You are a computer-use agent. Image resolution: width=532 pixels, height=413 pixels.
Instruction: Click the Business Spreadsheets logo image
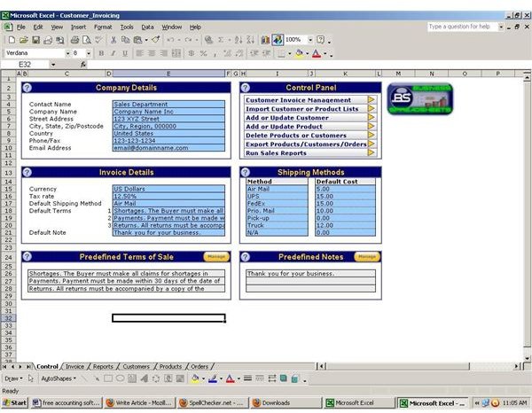(x=420, y=98)
